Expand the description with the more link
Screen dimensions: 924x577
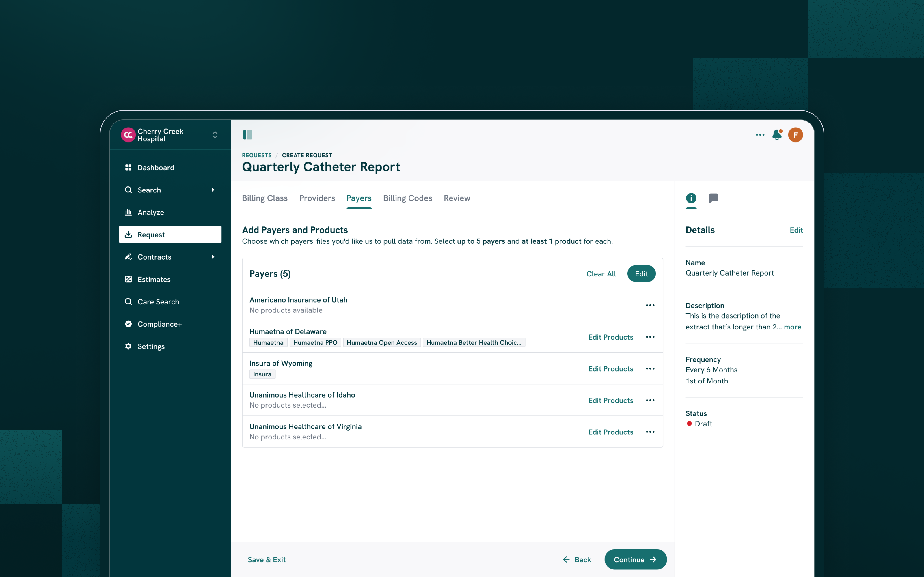(792, 327)
